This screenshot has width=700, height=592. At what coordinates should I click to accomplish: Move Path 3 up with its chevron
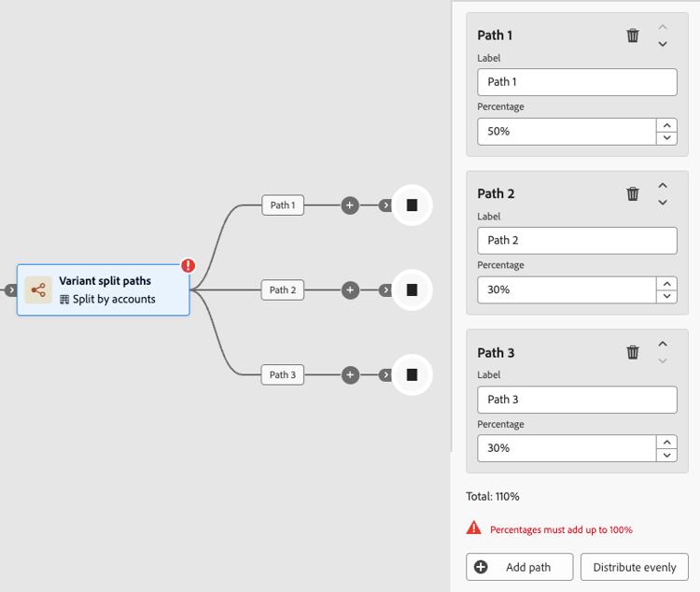663,344
